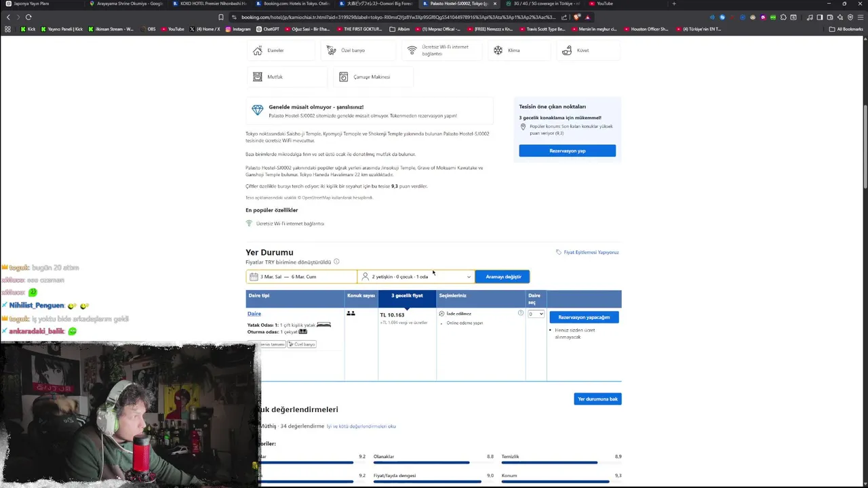Open the Daire room type link

click(254, 314)
